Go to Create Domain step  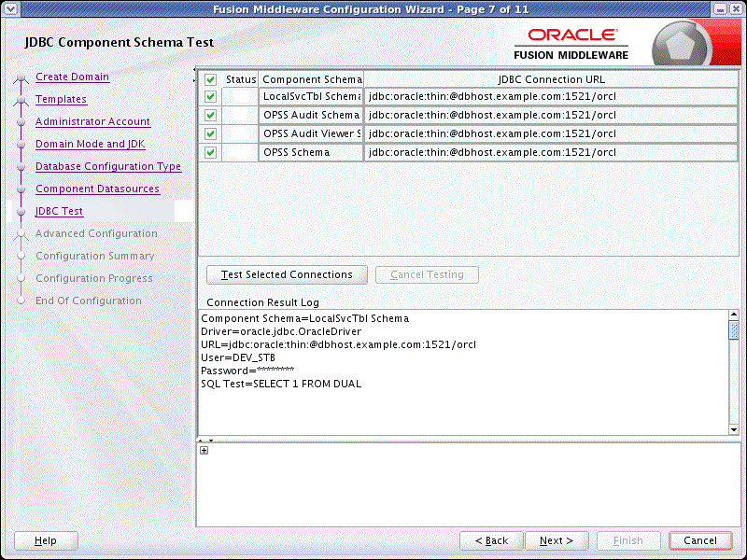pos(73,77)
